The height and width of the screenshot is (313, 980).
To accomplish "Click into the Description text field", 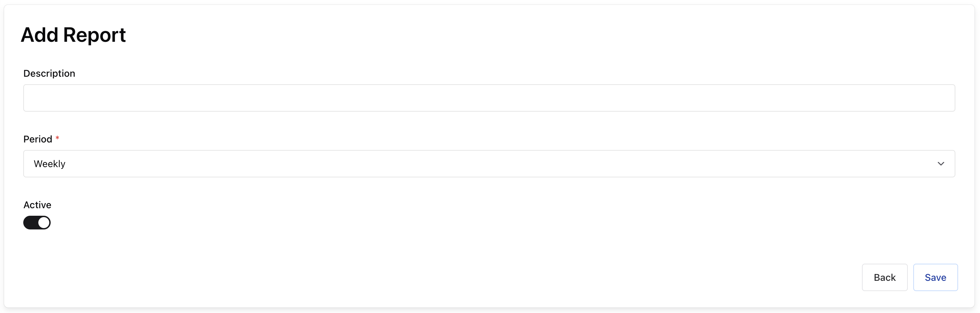I will [x=489, y=98].
